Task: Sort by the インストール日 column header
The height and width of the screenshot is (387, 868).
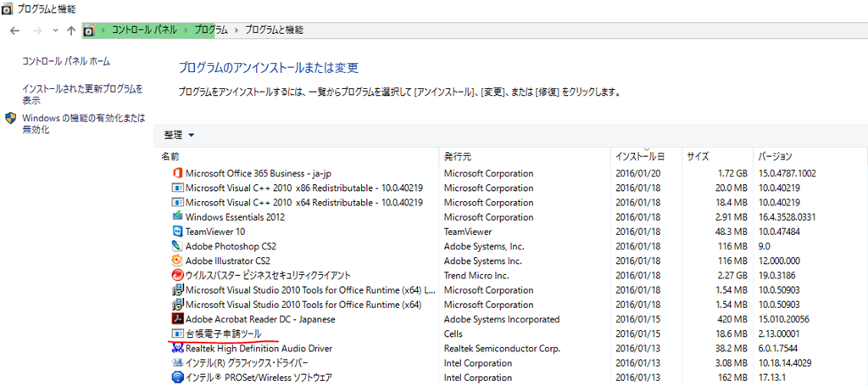Action: [640, 156]
